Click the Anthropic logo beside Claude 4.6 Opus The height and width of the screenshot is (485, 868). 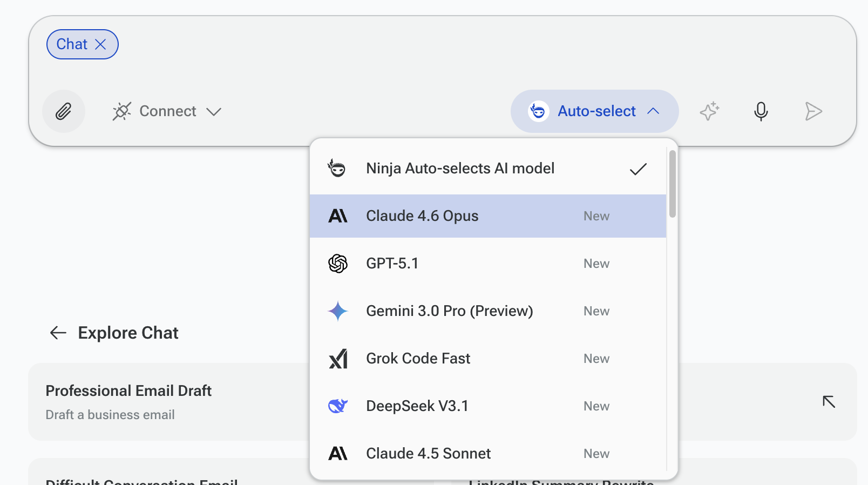[x=338, y=216]
